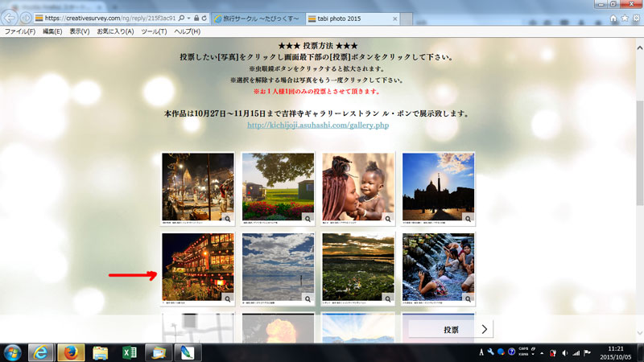The height and width of the screenshot is (362, 644).
Task: Open the feather-icon app in taskbar
Action: tap(188, 352)
